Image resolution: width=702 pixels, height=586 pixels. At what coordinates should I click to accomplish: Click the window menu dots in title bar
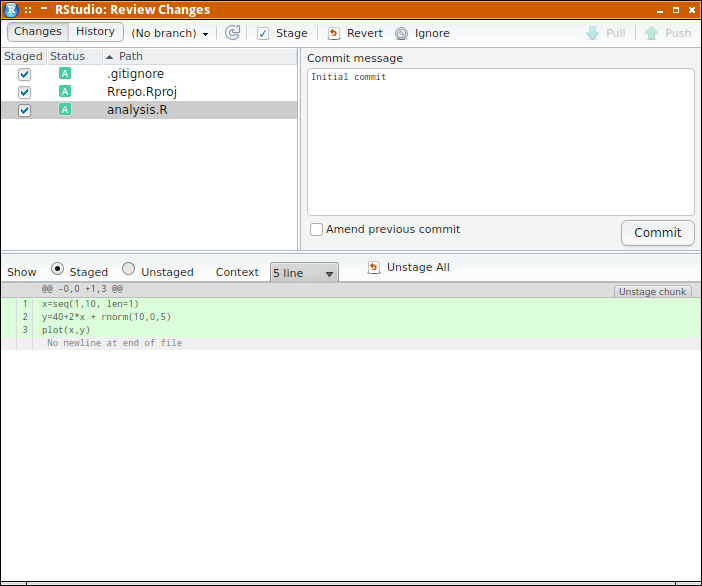[28, 9]
